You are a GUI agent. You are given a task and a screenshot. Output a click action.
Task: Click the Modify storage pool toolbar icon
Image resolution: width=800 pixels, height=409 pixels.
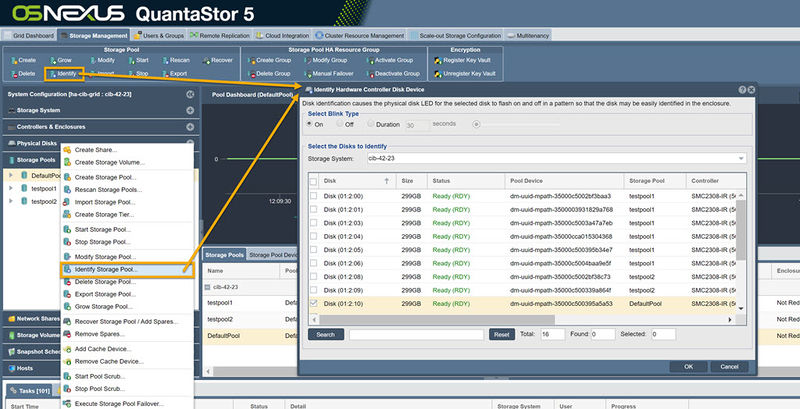pyautogui.click(x=93, y=60)
